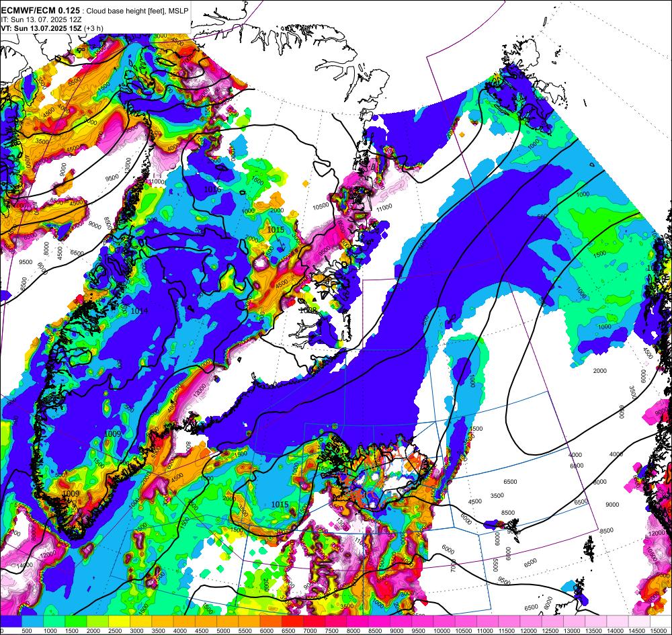Pick the 1000–1500 ft legend swatch
This screenshot has width=672, height=635.
point(54,621)
